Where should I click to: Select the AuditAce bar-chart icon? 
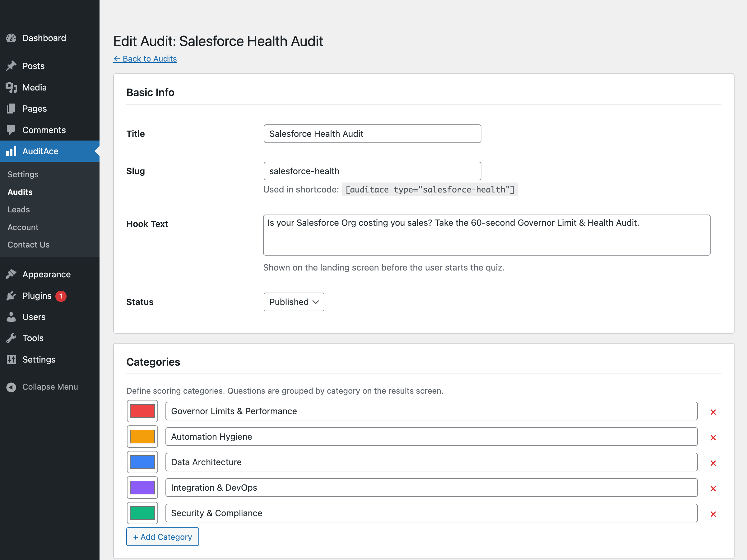12,151
